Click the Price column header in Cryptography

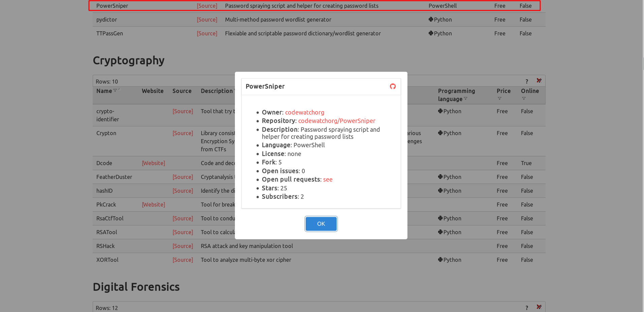click(503, 91)
